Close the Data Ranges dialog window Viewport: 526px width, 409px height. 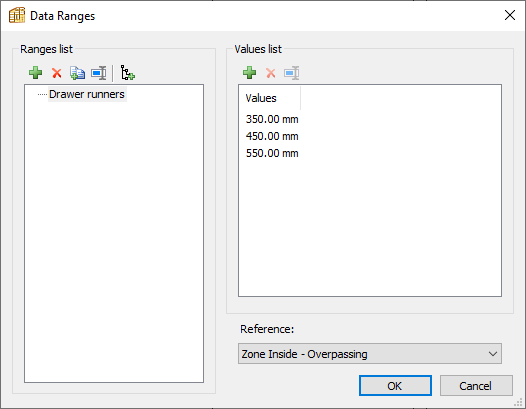pos(510,15)
